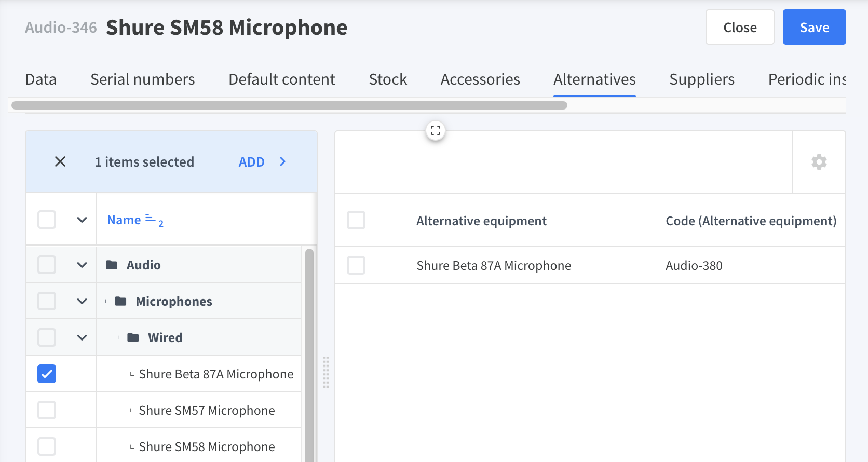The width and height of the screenshot is (868, 462).
Task: Click the horizontal tab scrollbar
Action: [x=289, y=105]
